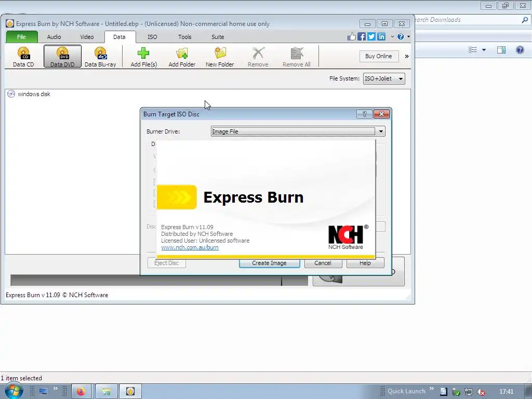Open view options arrow in Downloads window
The width and height of the screenshot is (532, 399).
tap(484, 50)
